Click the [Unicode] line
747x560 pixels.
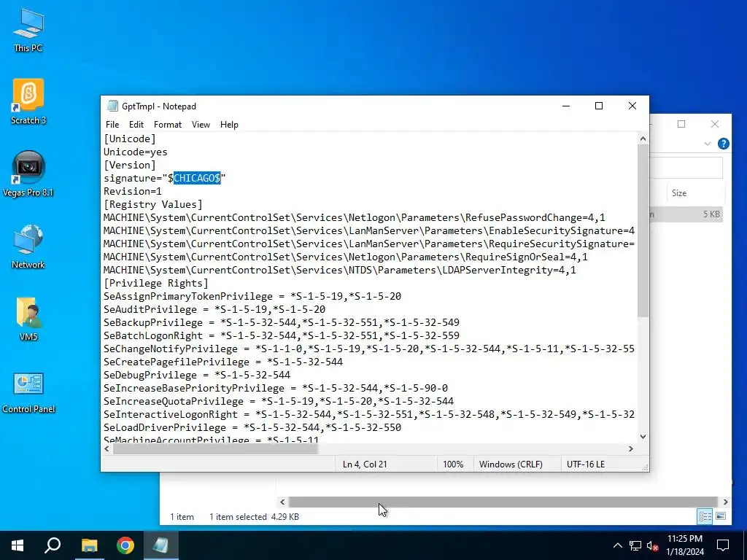click(x=130, y=139)
